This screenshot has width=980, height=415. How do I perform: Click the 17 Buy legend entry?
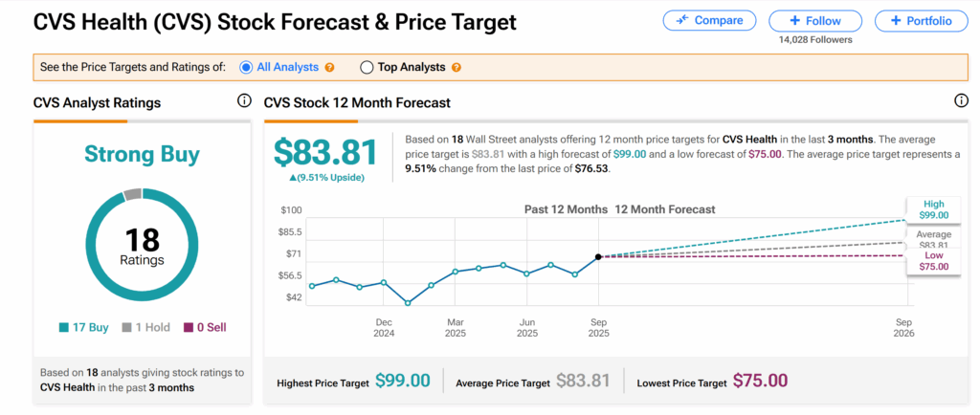pos(82,327)
